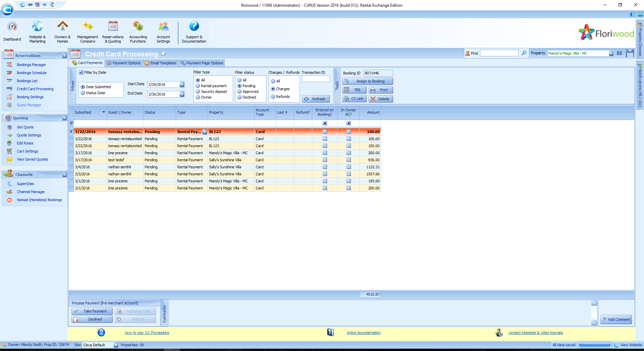Open Reservations & Quoting calendar icon

pos(113,26)
